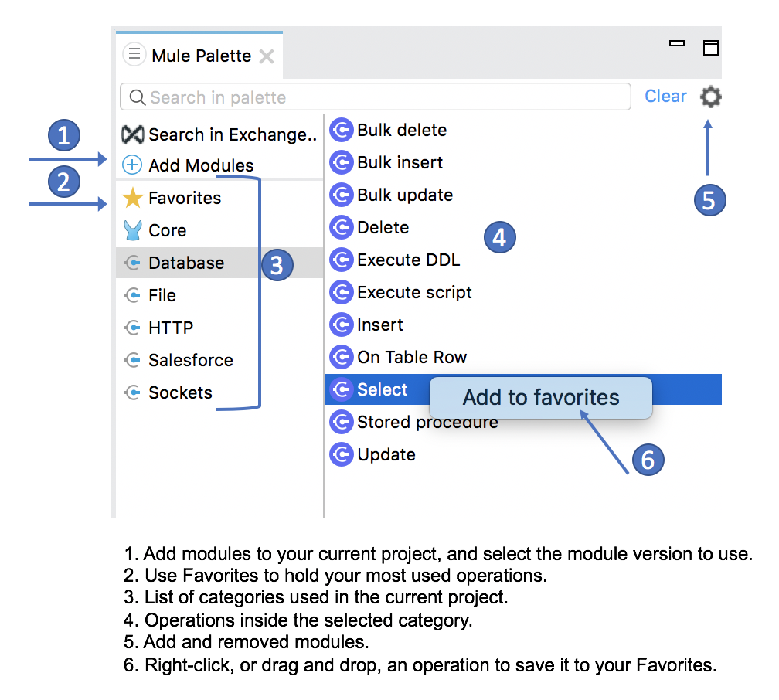The width and height of the screenshot is (779, 700).
Task: Click inside the palette search field
Action: (375, 97)
